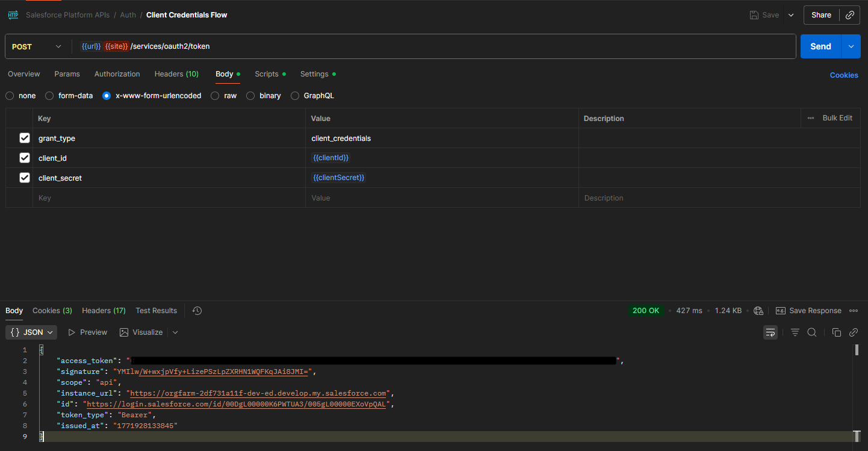This screenshot has height=451, width=868.
Task: Open the Preview response view
Action: 87,332
